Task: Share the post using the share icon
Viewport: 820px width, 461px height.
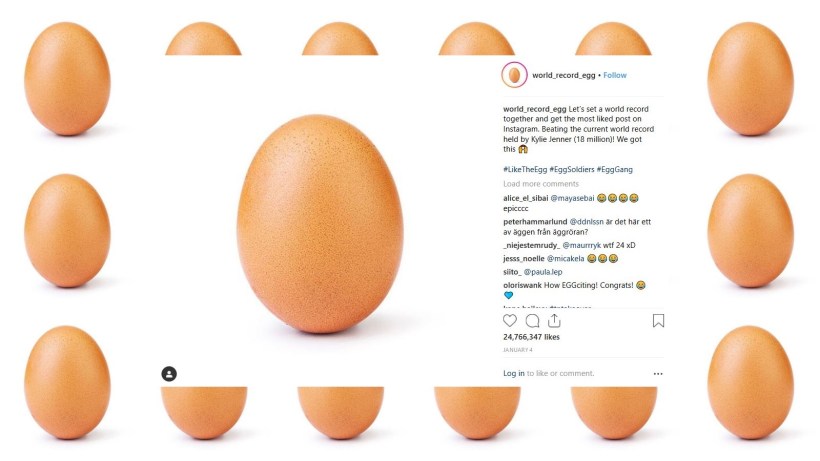Action: click(x=554, y=321)
